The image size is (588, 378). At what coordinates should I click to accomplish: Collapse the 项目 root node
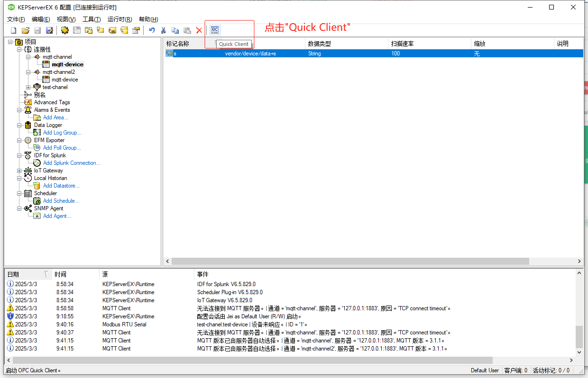[x=10, y=42]
